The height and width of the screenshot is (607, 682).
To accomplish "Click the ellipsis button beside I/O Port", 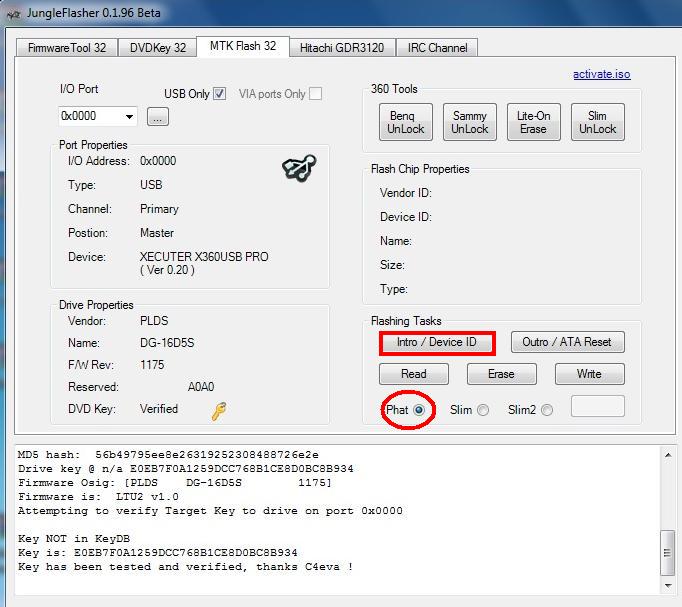I will point(157,117).
